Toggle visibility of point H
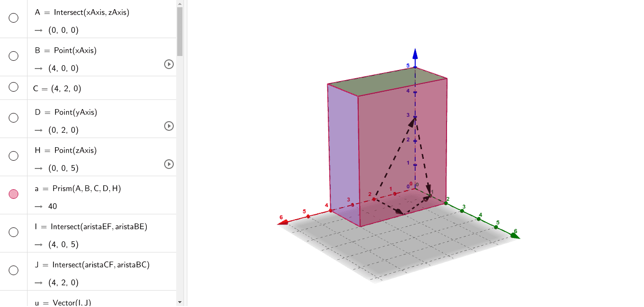Viewport: 644px width, 307px height. coord(14,156)
